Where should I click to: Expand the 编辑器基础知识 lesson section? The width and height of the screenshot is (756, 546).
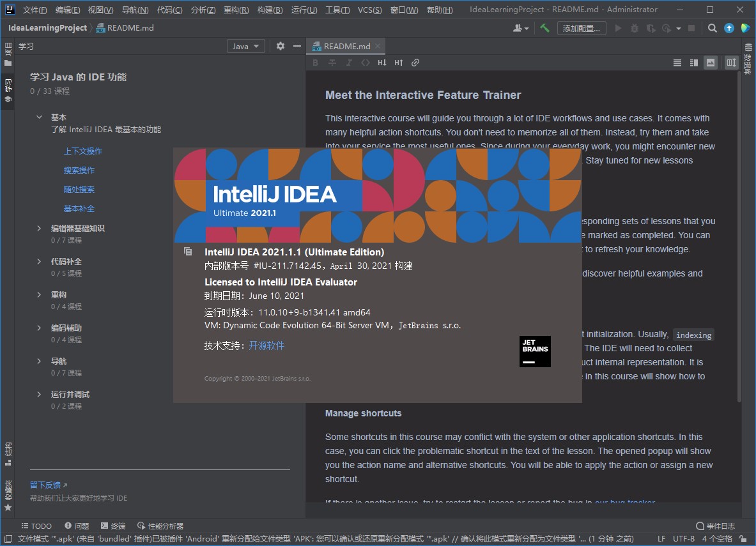[x=78, y=228]
